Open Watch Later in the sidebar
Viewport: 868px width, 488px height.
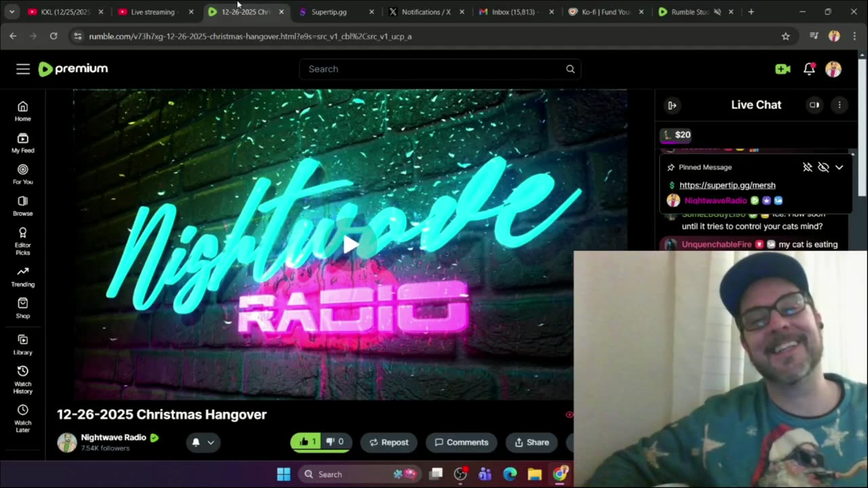(x=22, y=419)
